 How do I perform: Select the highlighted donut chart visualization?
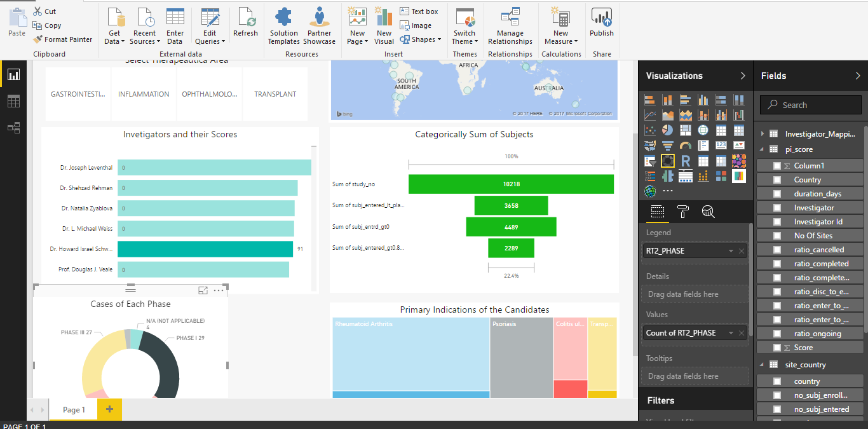coord(667,161)
